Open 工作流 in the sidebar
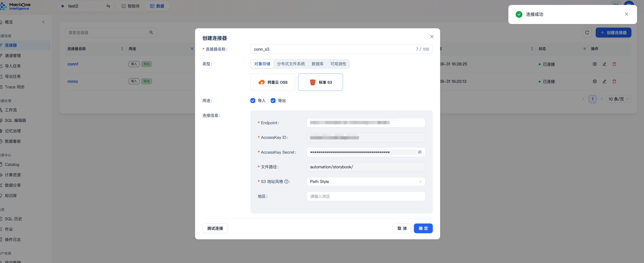The width and height of the screenshot is (644, 263). 11,110
